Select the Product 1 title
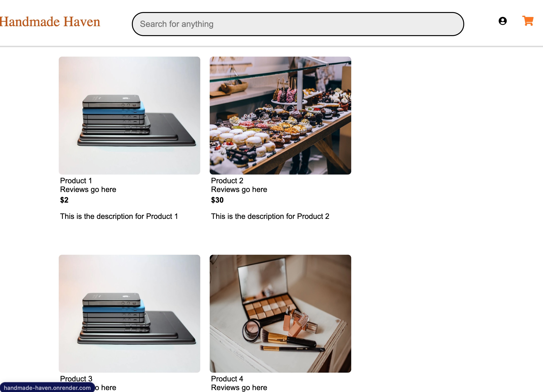Screen dimensions: 543x392 pos(76,181)
